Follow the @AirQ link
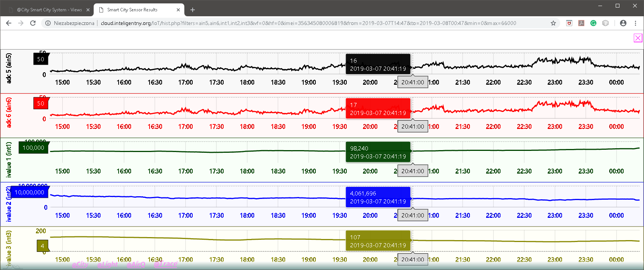 coord(136,264)
